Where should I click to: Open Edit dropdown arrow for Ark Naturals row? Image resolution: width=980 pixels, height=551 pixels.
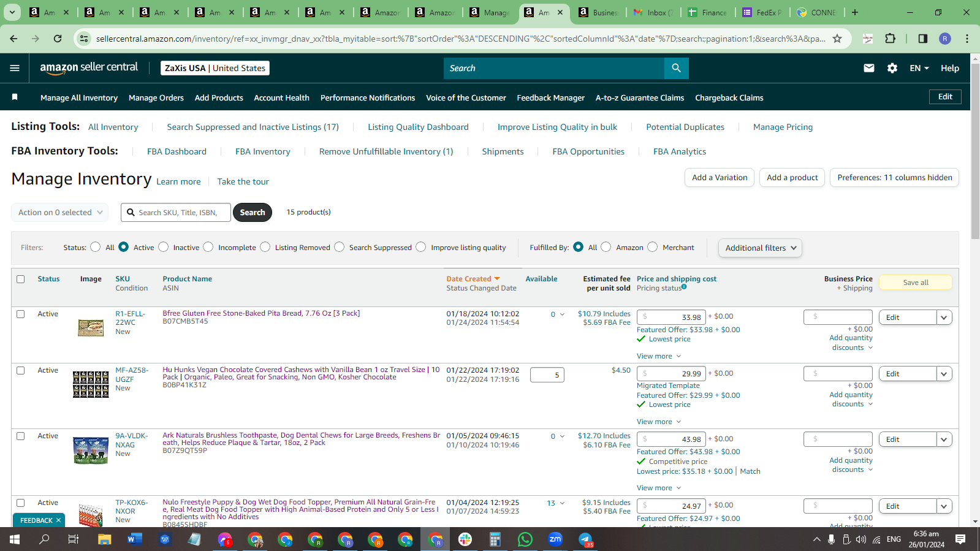(x=944, y=439)
